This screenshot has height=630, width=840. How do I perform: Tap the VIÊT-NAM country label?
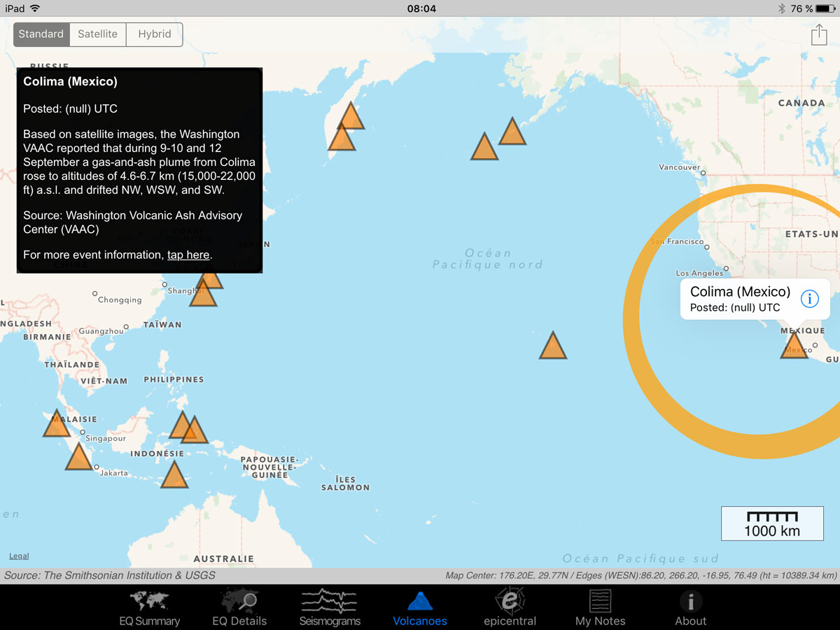point(104,381)
